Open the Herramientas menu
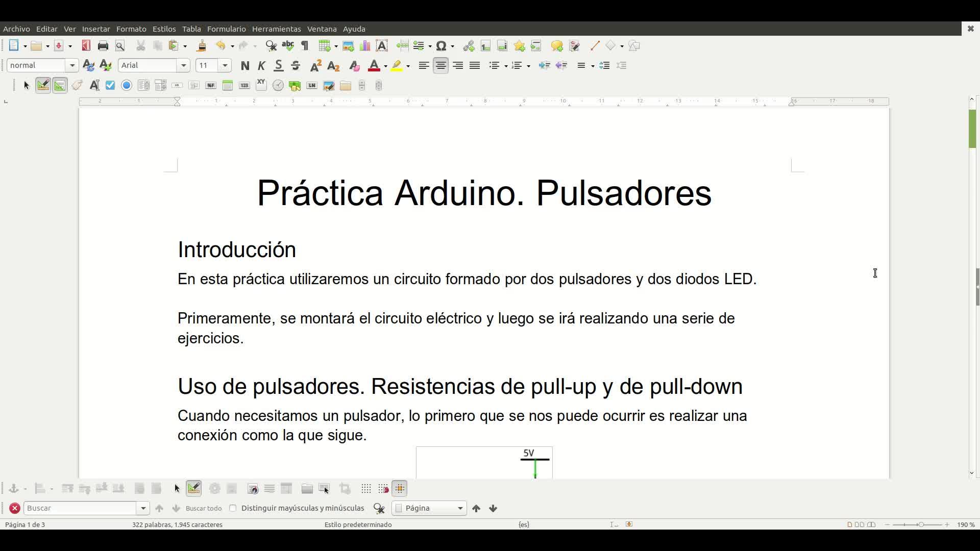Image resolution: width=980 pixels, height=551 pixels. (x=276, y=29)
